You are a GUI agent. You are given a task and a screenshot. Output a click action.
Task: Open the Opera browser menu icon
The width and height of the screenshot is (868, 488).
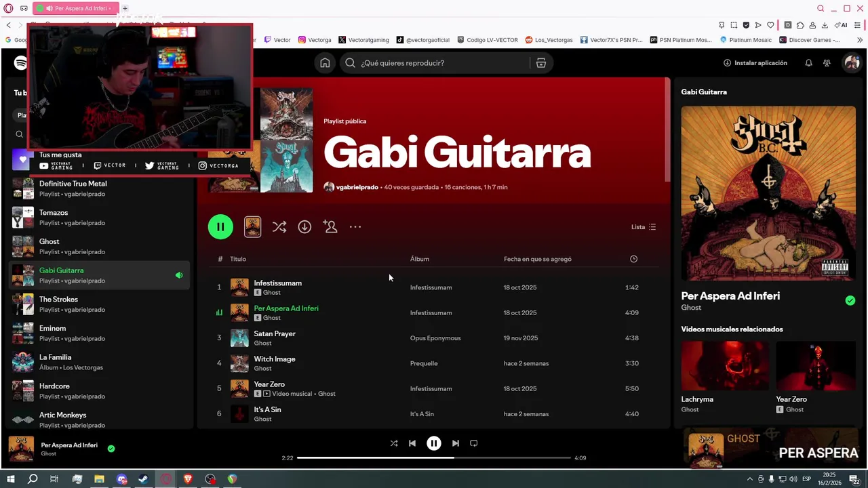(x=8, y=8)
